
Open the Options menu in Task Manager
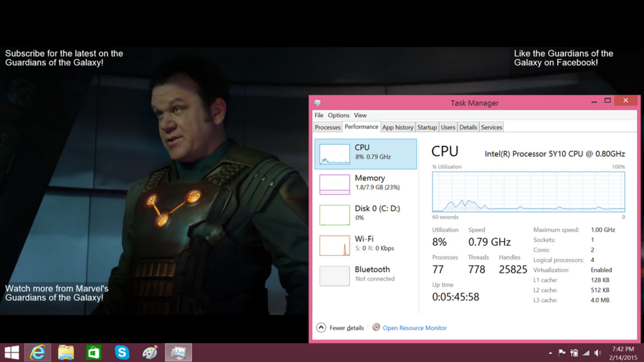(x=339, y=116)
